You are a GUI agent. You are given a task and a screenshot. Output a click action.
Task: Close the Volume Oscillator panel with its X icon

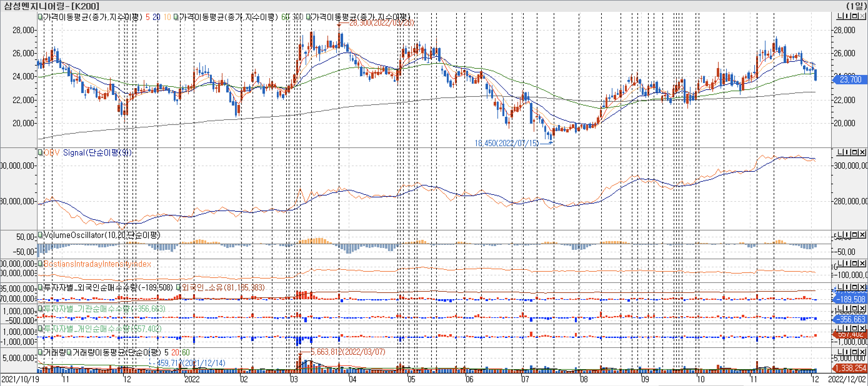pyautogui.click(x=862, y=235)
